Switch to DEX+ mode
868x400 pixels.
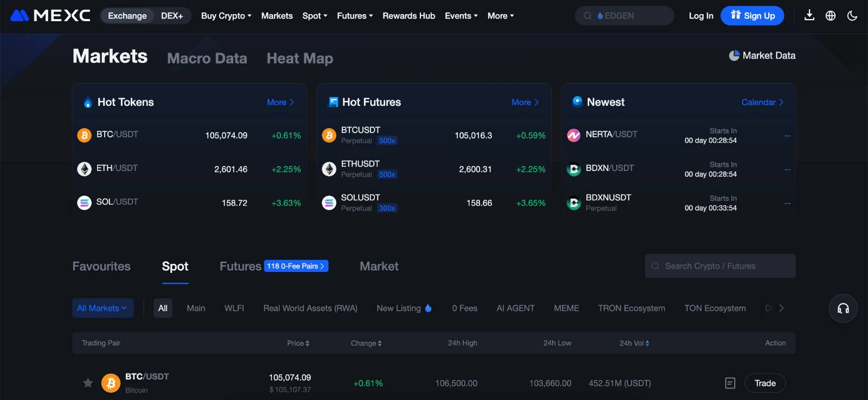172,16
